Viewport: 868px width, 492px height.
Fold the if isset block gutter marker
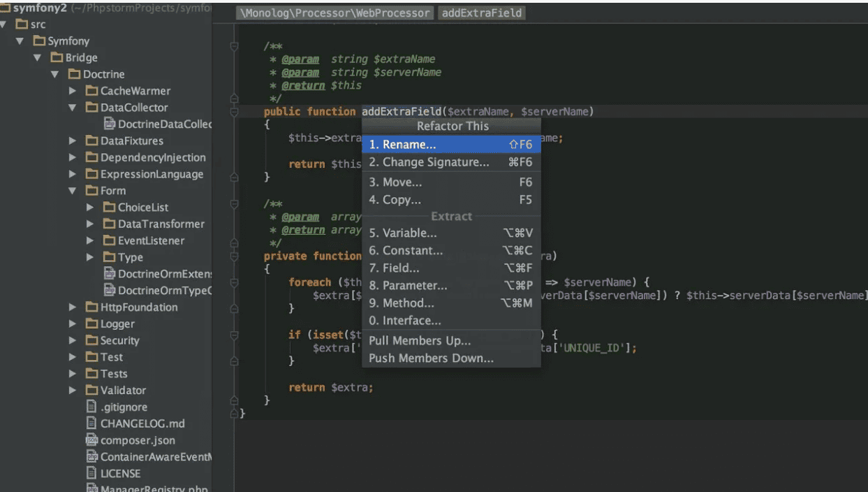[235, 335]
